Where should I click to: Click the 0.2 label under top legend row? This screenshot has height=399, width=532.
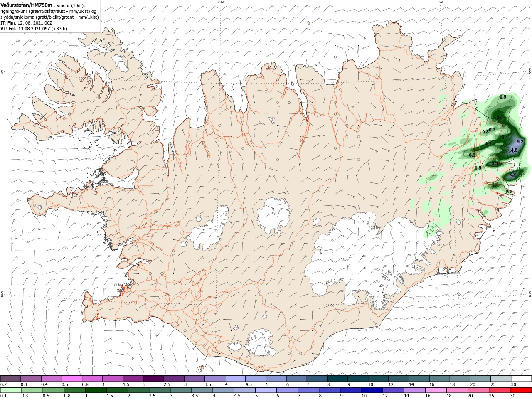(x=3, y=384)
